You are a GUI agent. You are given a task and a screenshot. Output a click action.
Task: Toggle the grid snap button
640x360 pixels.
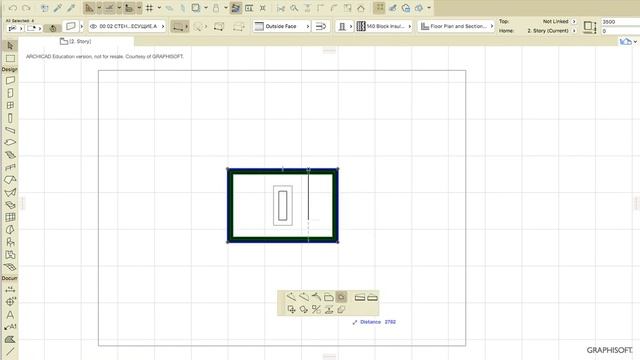pos(149,8)
